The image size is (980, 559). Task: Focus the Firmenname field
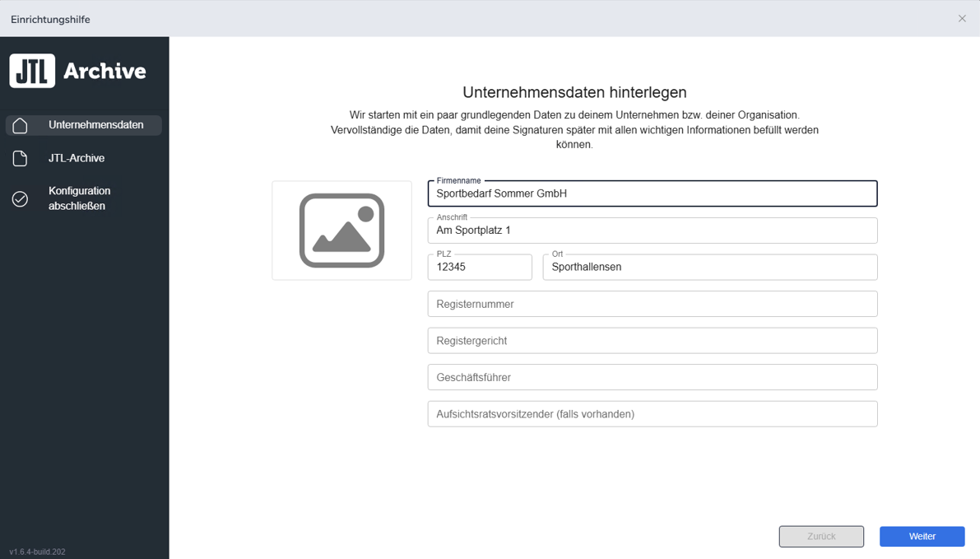[652, 194]
